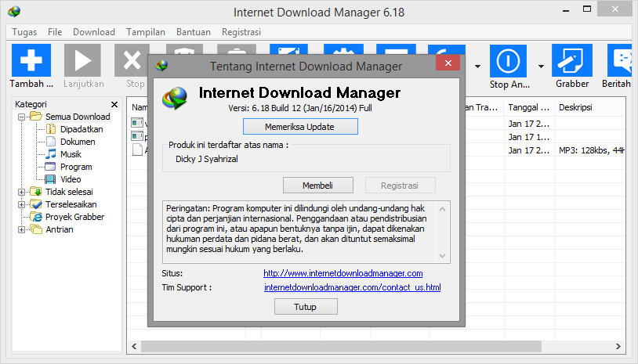
Task: Click the Beritahu chat bubble toolbar icon
Action: (x=619, y=60)
